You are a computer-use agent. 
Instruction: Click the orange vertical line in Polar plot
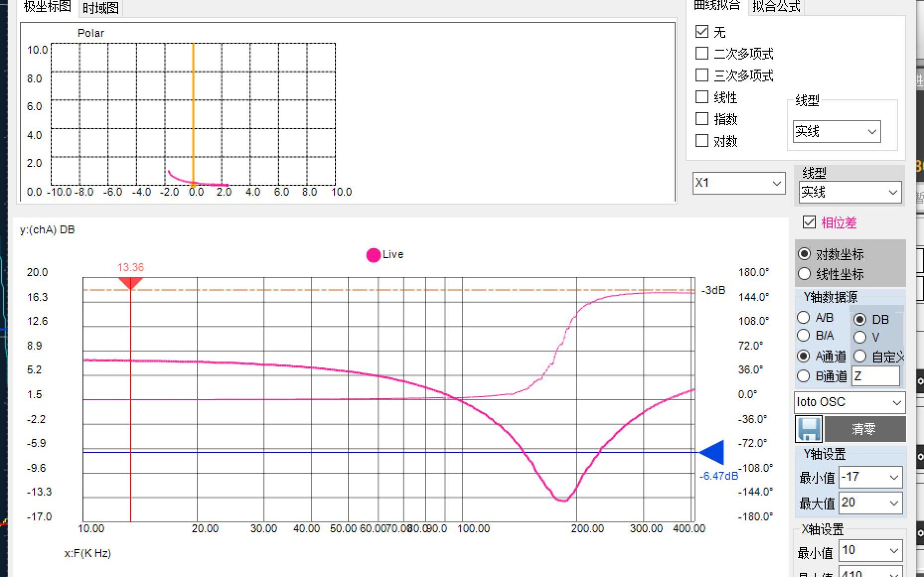193,114
